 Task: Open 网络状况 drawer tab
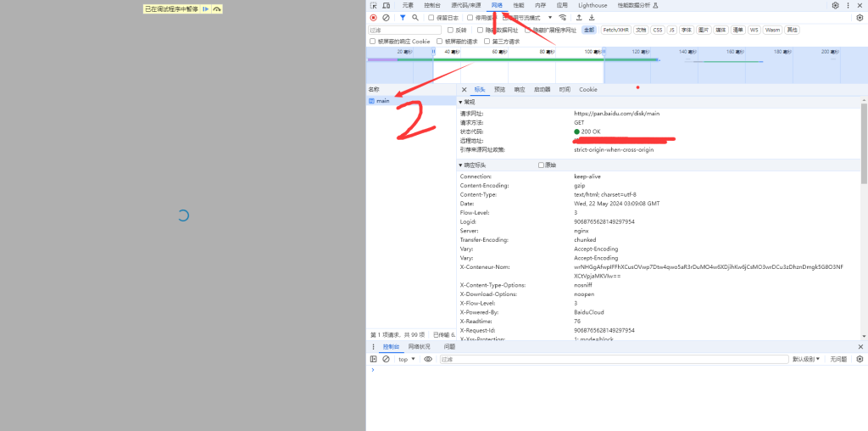point(419,347)
